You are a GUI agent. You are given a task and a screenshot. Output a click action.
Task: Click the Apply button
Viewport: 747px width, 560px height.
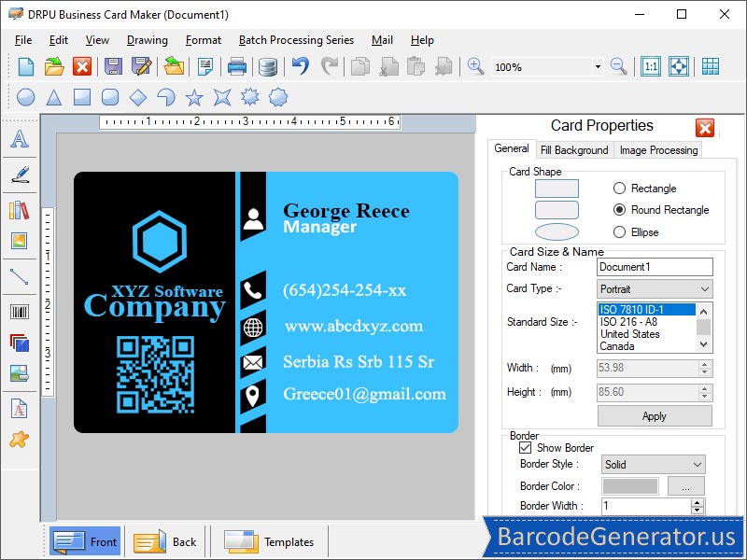pos(655,416)
